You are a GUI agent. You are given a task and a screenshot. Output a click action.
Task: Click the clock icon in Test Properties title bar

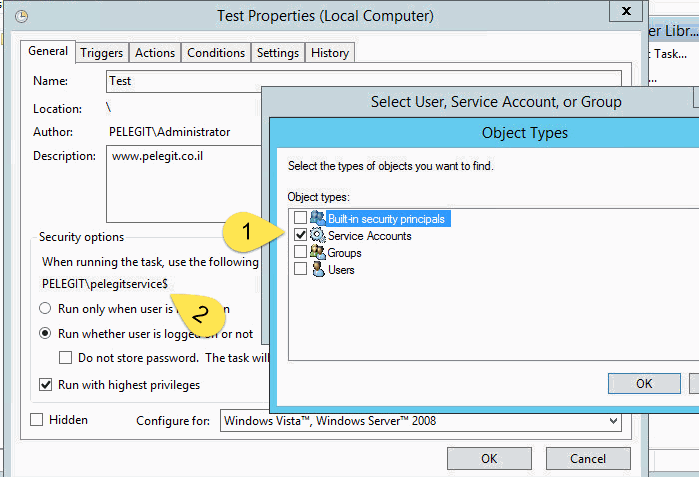point(21,16)
